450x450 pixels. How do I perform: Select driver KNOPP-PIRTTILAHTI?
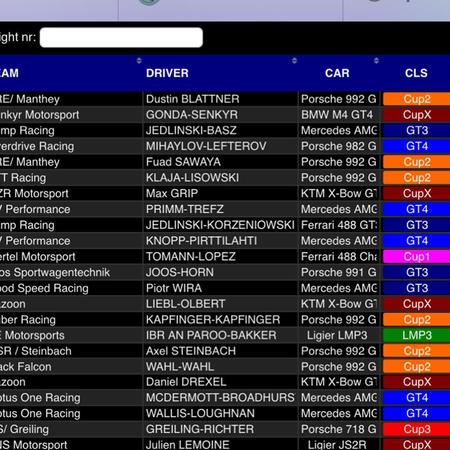pos(202,241)
